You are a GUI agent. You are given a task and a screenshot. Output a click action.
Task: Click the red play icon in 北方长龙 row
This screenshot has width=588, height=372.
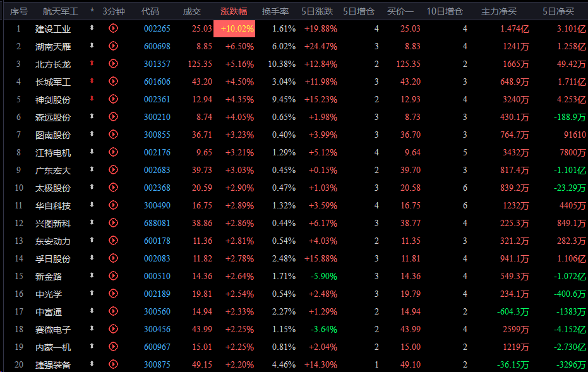[113, 64]
